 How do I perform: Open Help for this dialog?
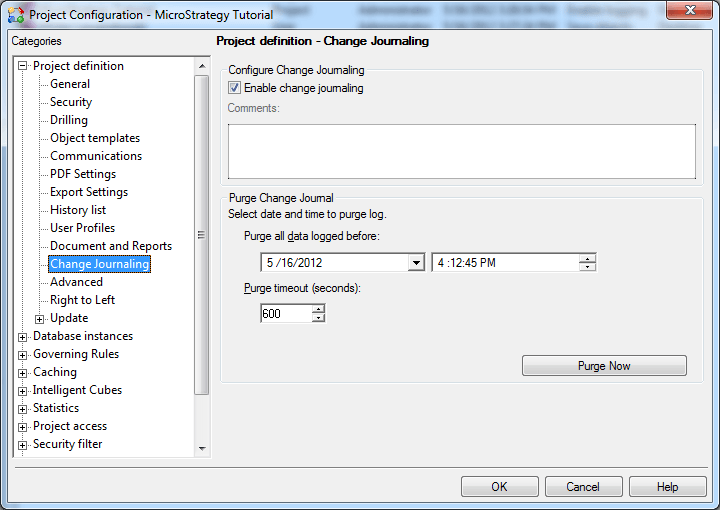[667, 487]
